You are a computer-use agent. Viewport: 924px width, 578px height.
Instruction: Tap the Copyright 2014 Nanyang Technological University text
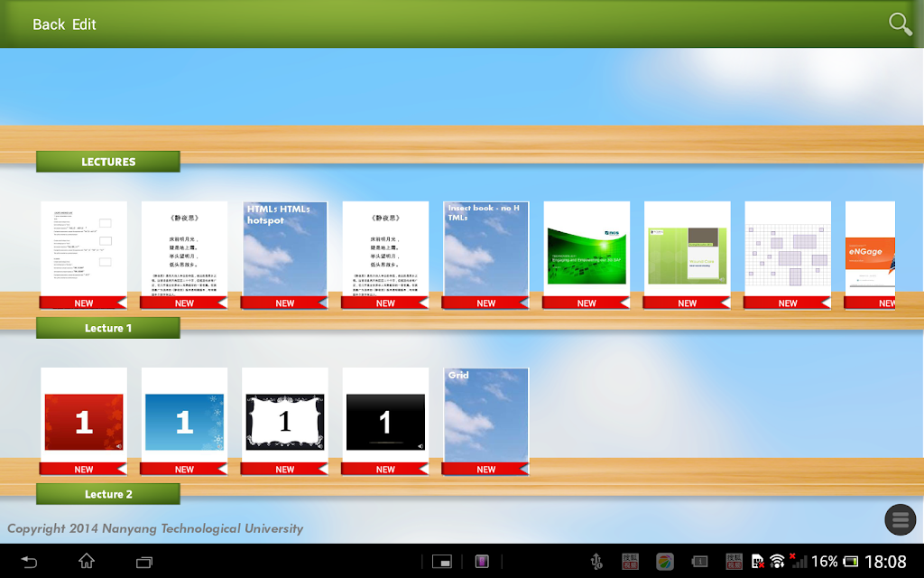(x=155, y=528)
